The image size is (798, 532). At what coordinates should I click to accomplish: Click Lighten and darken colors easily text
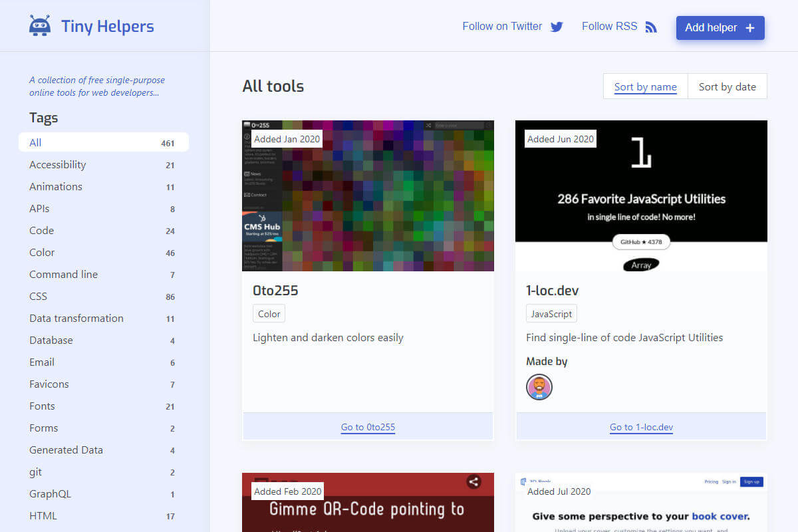point(328,338)
